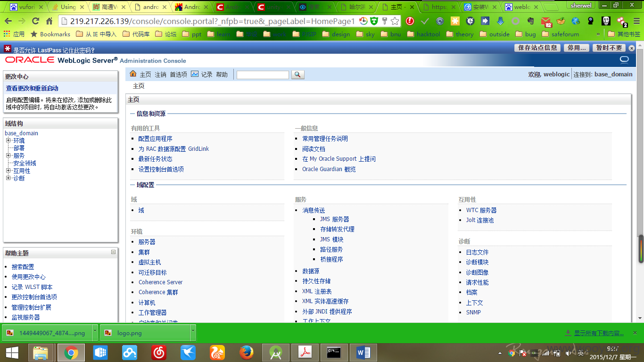Switch to the Using browser tab
This screenshot has width=644, height=362.
(x=68, y=7)
